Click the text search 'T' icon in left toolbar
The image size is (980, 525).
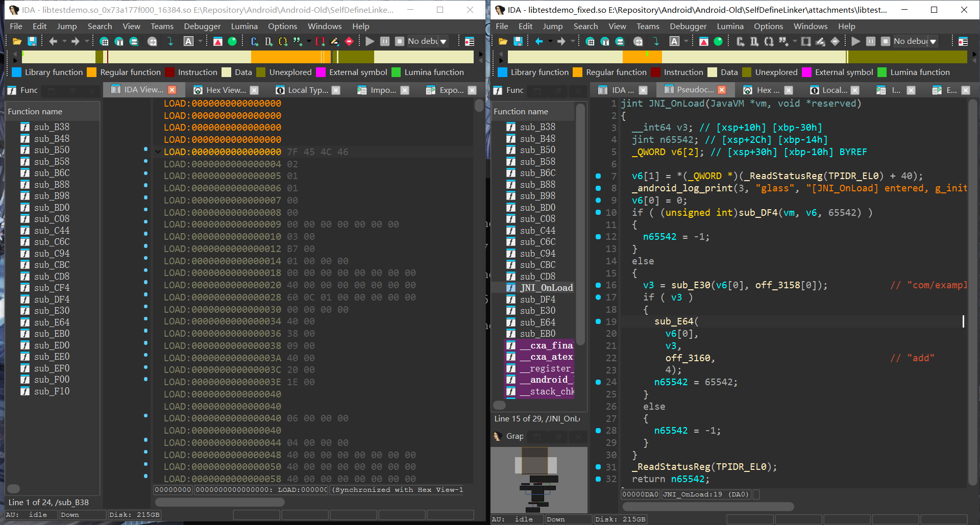119,41
